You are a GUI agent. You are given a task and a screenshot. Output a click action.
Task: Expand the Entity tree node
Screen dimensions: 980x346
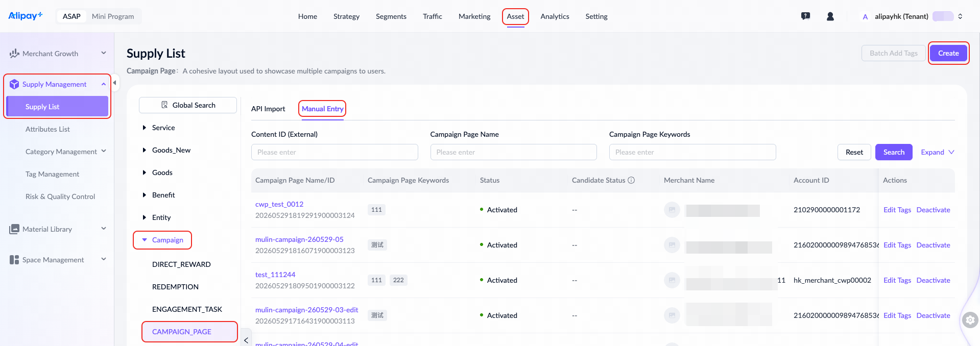(x=145, y=217)
